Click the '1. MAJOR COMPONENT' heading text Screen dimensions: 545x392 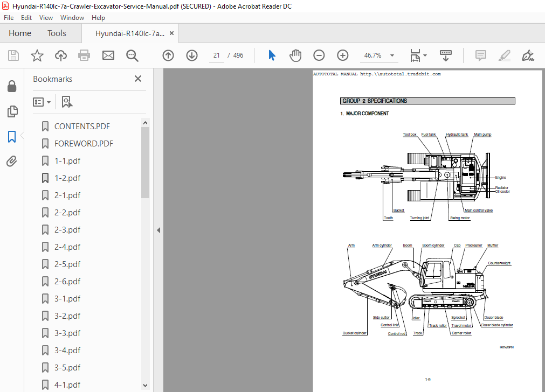(364, 114)
